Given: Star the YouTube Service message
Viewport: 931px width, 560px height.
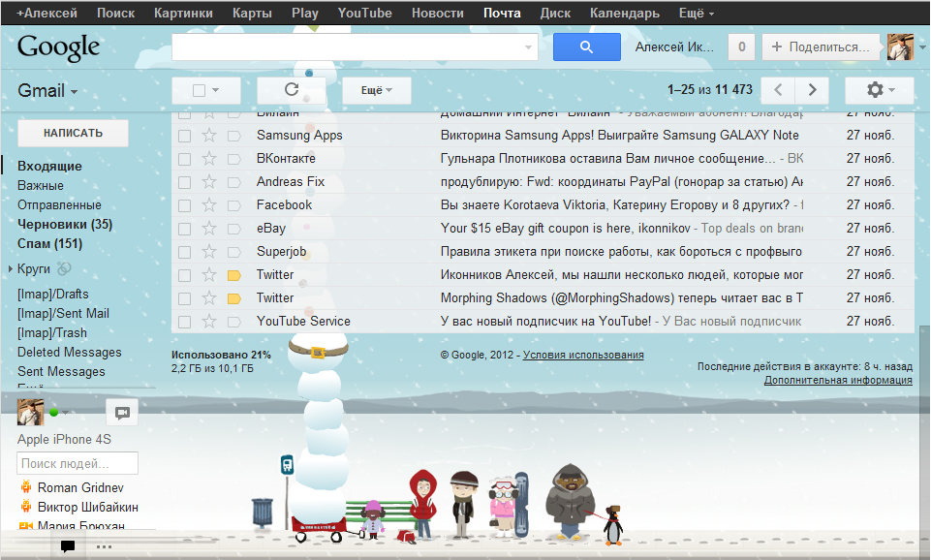Looking at the screenshot, I should click(209, 322).
